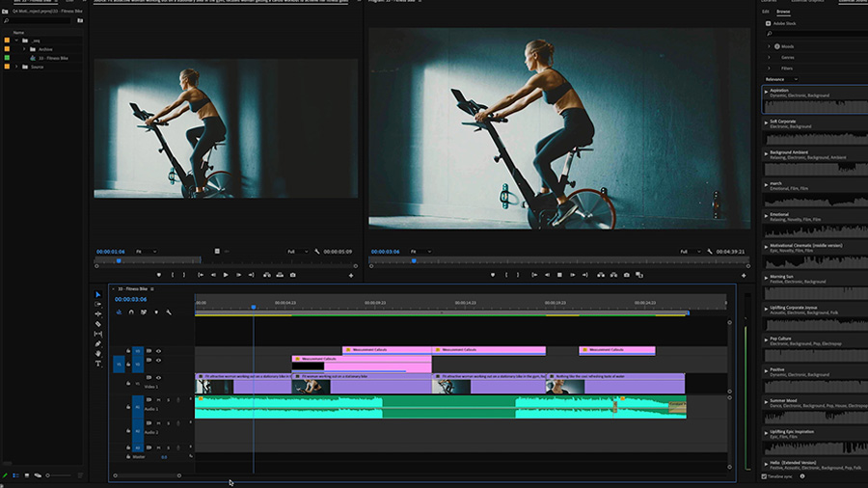This screenshot has width=868, height=488.
Task: Add marker in Source monitor
Action: point(159,275)
